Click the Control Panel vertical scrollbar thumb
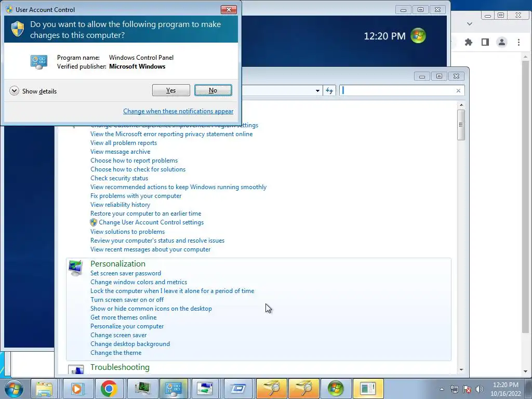532x399 pixels. (x=461, y=125)
